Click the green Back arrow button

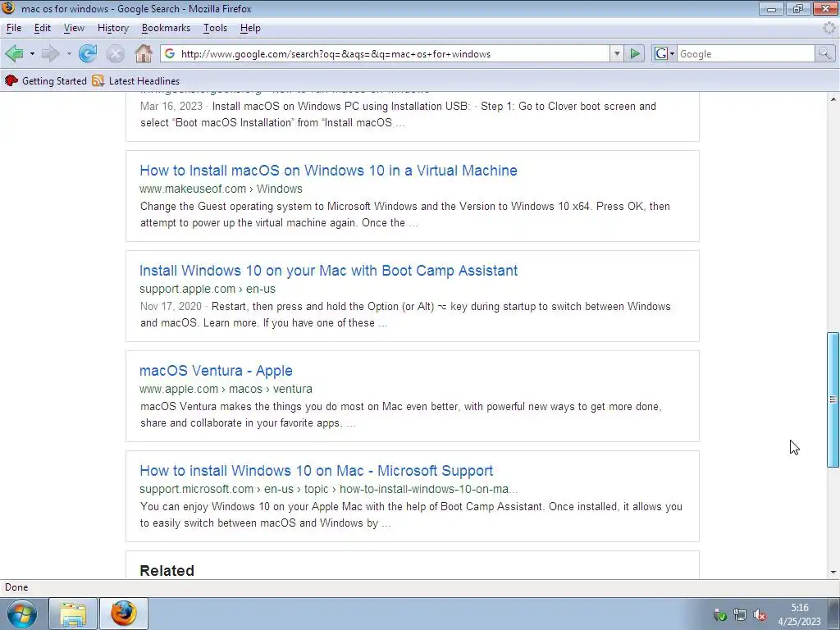pos(14,53)
